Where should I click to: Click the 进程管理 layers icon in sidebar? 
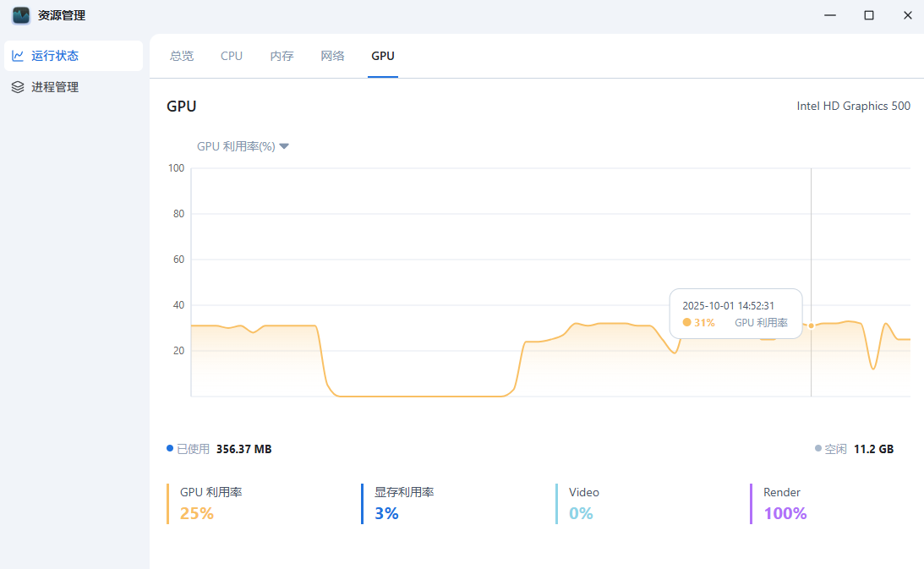pos(18,87)
